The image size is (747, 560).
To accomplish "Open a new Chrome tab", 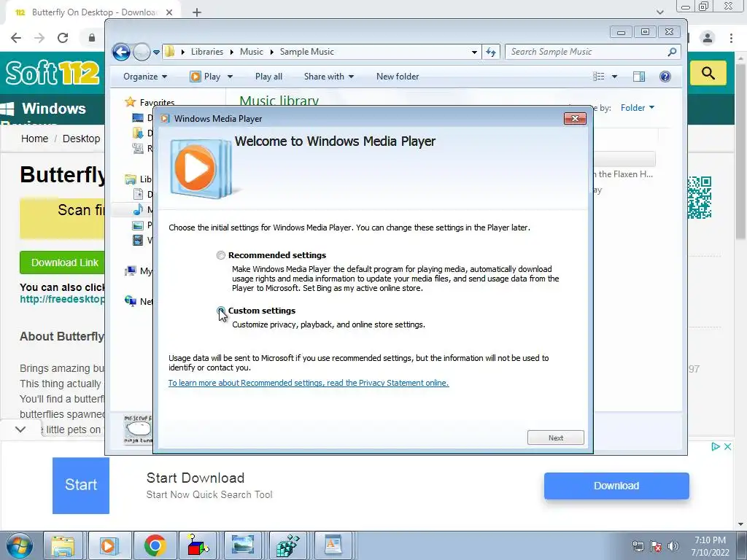I will (197, 12).
